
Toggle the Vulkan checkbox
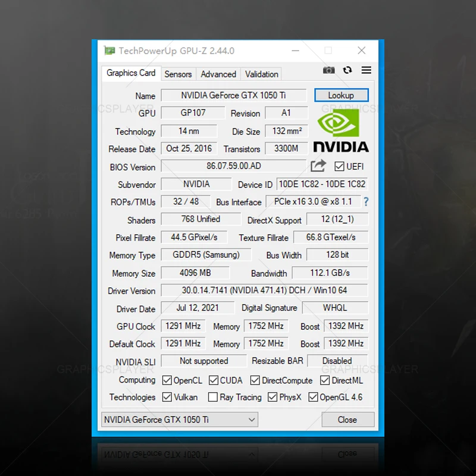[x=167, y=397]
